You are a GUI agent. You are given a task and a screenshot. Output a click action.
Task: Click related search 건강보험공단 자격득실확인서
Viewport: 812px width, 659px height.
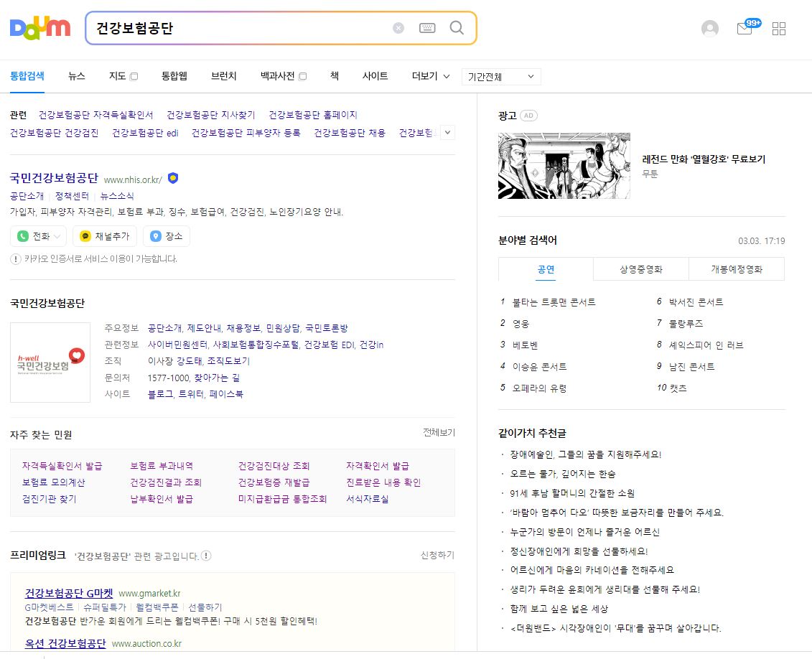click(95, 115)
